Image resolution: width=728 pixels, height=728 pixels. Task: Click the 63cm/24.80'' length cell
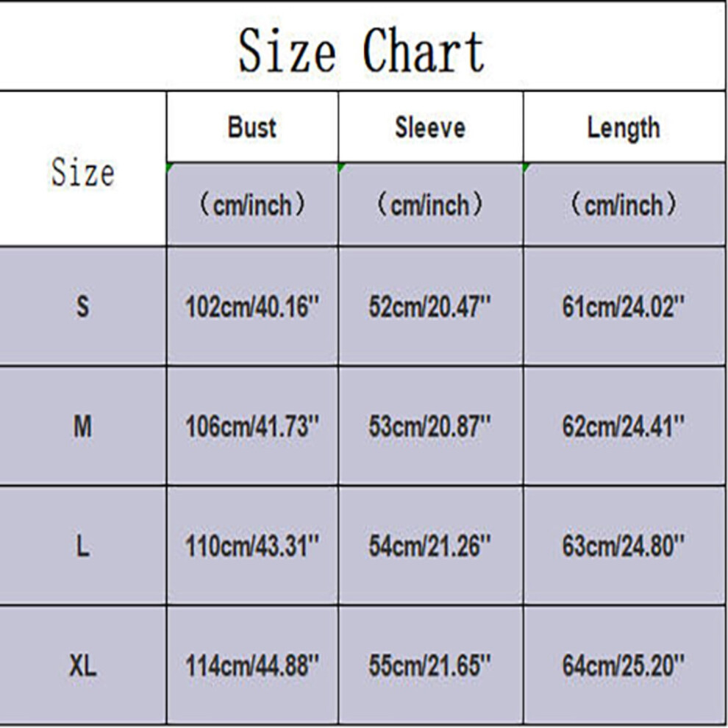pos(624,546)
